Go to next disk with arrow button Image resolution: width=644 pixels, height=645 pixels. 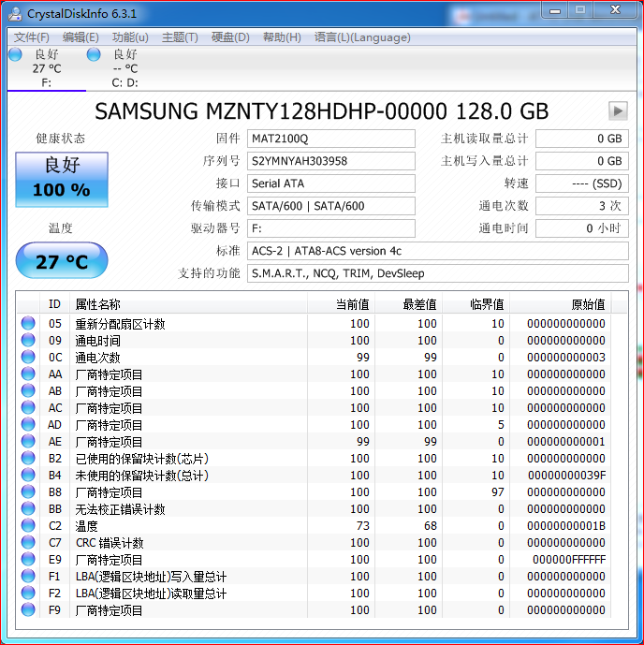tap(618, 110)
